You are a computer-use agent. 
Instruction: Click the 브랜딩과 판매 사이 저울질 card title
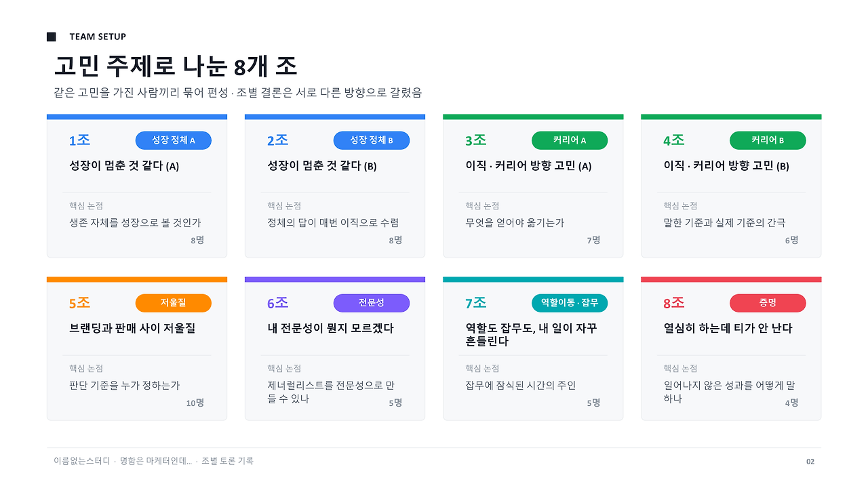pyautogui.click(x=132, y=328)
